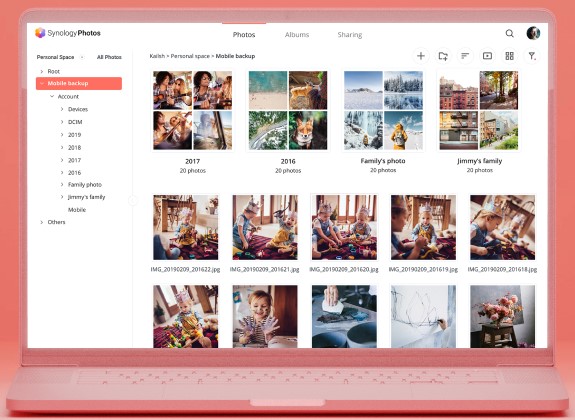575x420 pixels.
Task: Open the user profile avatar
Action: coord(533,33)
